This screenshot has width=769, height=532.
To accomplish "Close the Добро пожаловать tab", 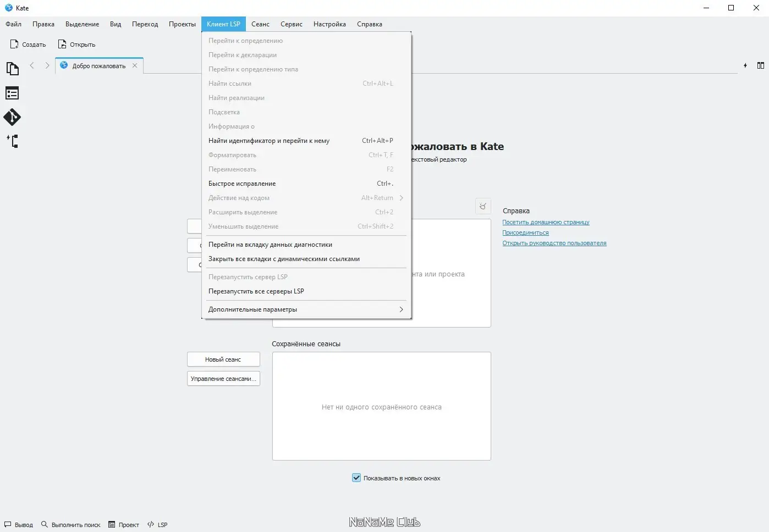I will click(135, 65).
